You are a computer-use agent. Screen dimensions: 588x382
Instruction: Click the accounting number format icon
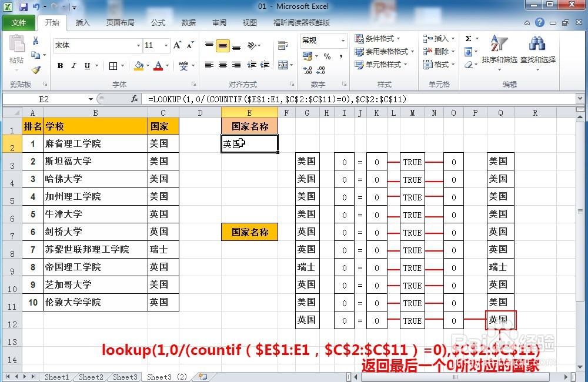(308, 56)
